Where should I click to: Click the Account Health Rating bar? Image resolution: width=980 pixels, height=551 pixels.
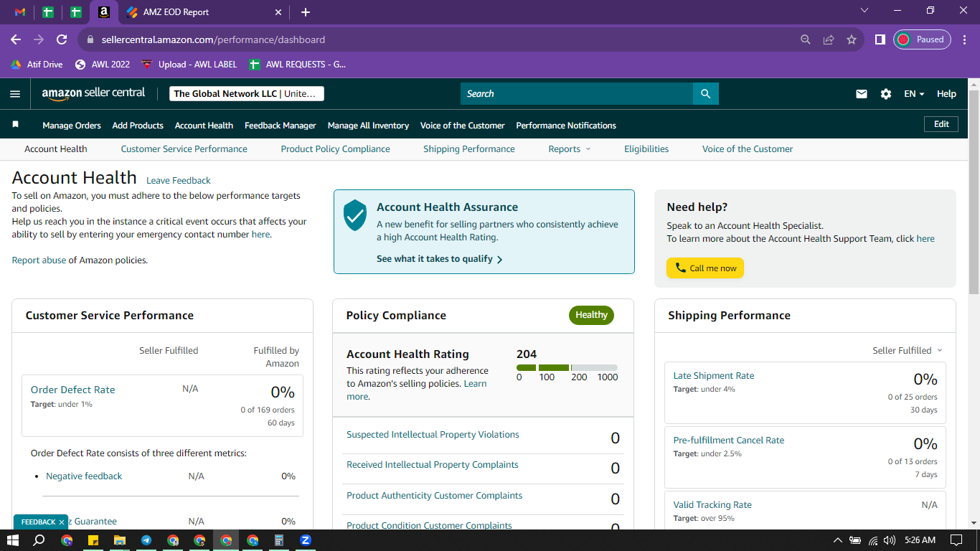[x=567, y=368]
